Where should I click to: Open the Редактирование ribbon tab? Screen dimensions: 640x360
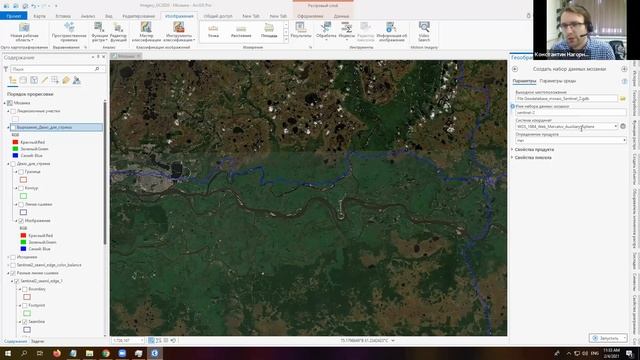pos(139,16)
